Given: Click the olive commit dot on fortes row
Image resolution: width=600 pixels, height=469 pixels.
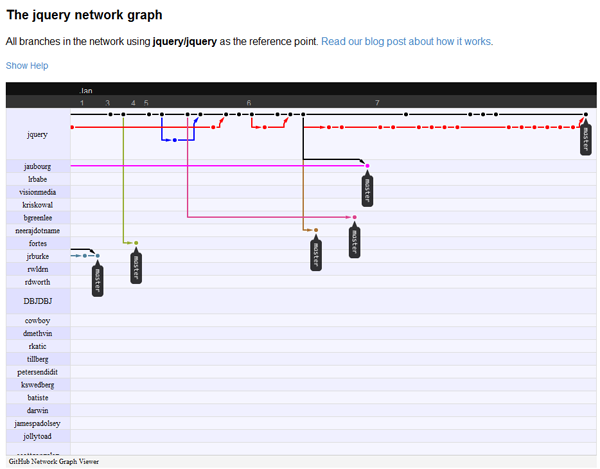Looking at the screenshot, I should [136, 243].
